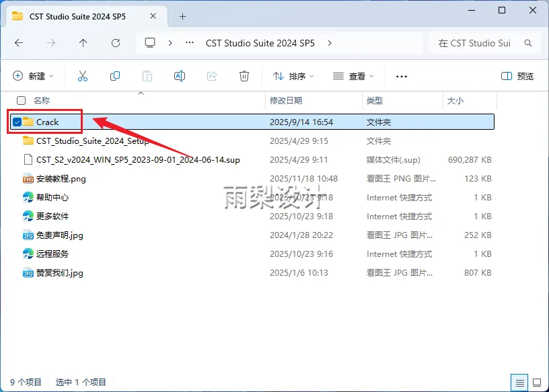This screenshot has height=392, width=549.
Task: Select the file name CST_S2_v2024_WIN_SP5_2023-09-01_2024-06-14.sup
Action: (x=138, y=160)
